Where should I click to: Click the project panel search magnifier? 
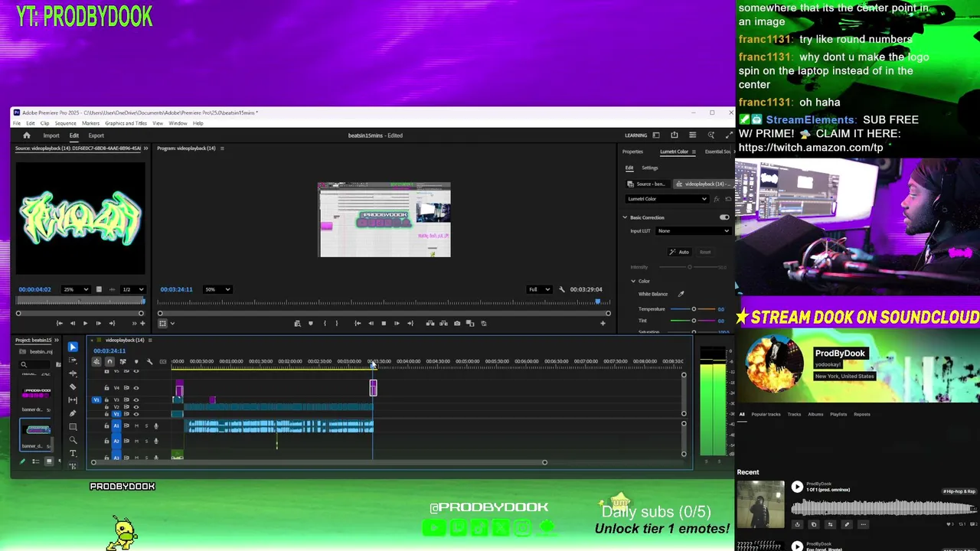[x=24, y=364]
